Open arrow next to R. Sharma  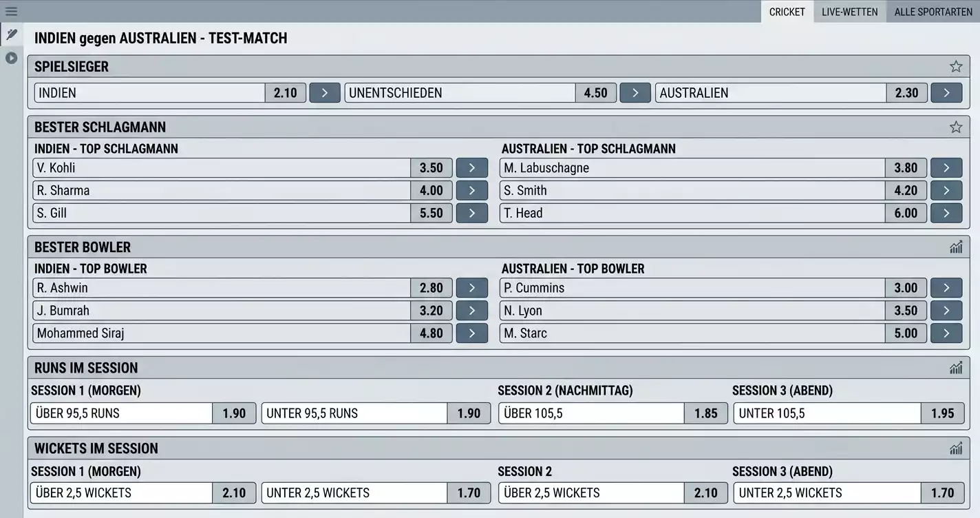click(472, 191)
